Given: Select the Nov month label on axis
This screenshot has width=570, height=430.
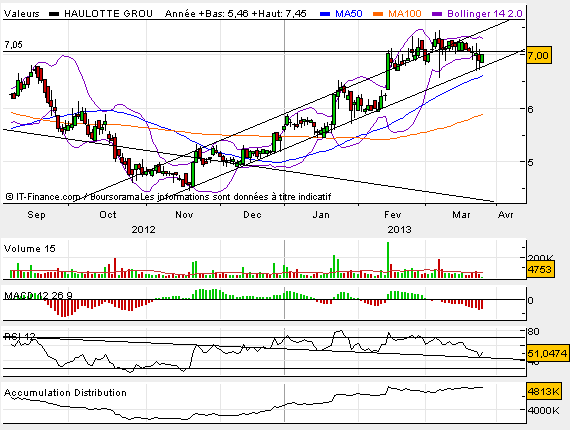Looking at the screenshot, I should tap(184, 215).
